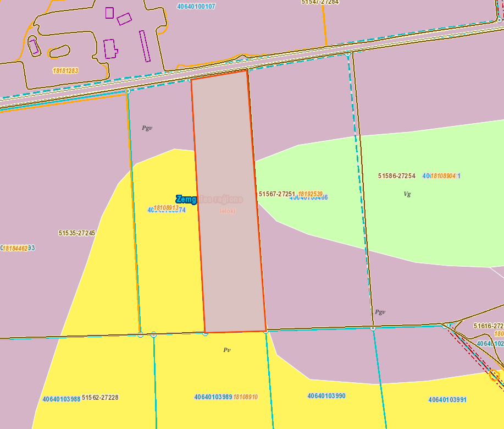Click parcel label 40640100107 at top
Viewport: 504px width, 429px height.
coord(196,7)
